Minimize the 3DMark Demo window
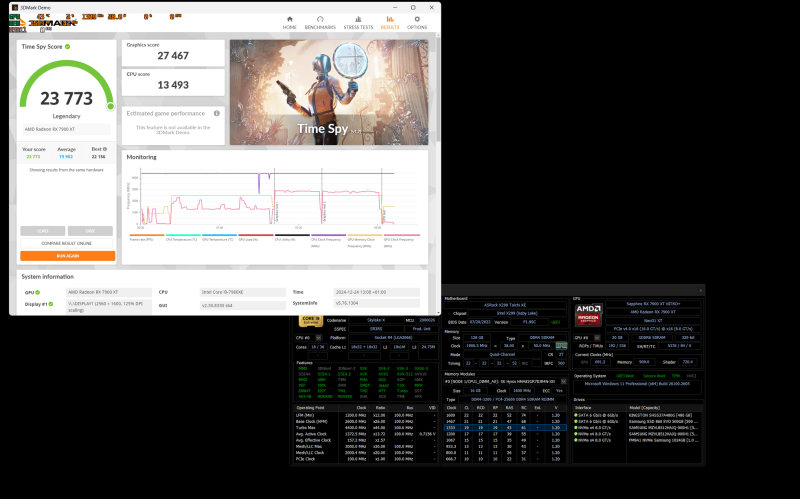This screenshot has width=800, height=499. [x=395, y=8]
